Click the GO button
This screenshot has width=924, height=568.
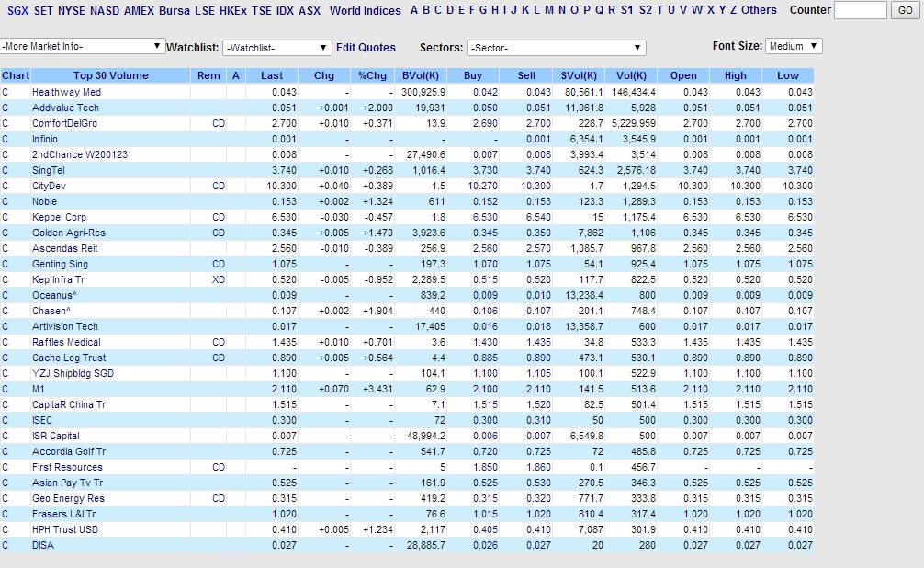click(905, 10)
